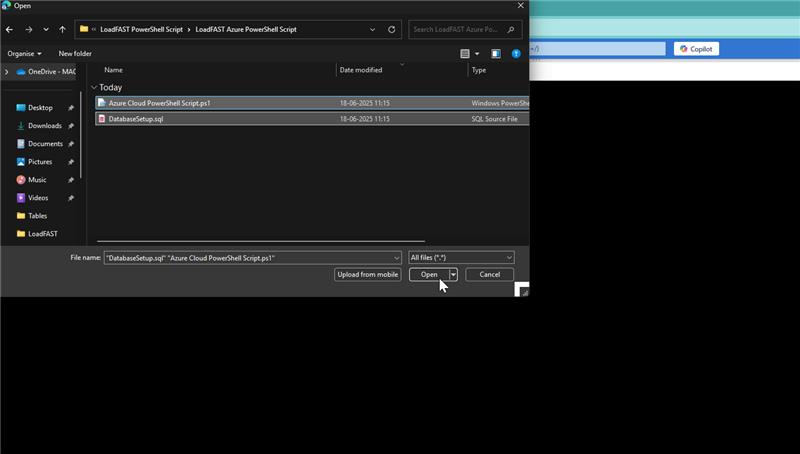Screen dimensions: 800x454
Task: Select the DatabaseSetup.sql file
Action: click(136, 119)
